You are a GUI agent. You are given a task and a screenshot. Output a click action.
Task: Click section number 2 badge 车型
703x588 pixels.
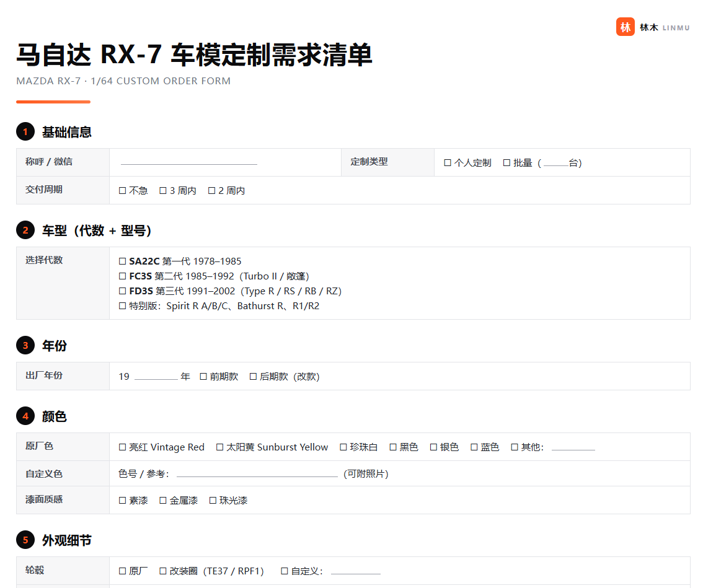(x=25, y=230)
